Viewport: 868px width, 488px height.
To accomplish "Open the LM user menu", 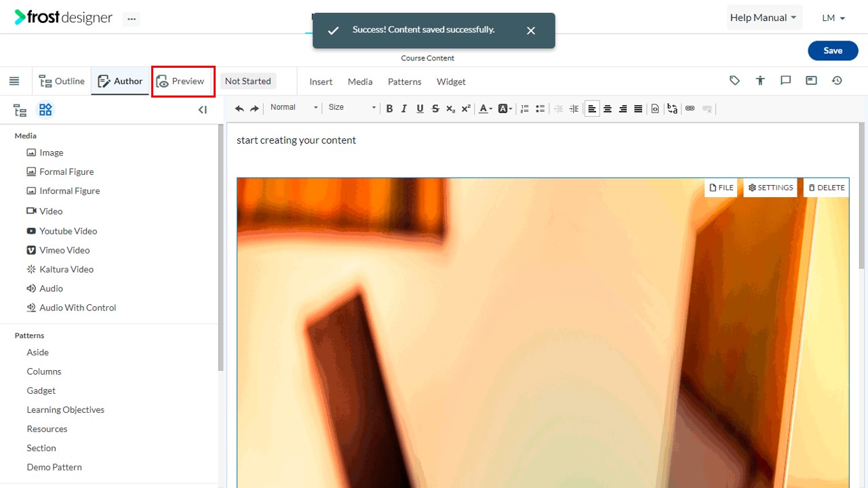I will [x=833, y=18].
